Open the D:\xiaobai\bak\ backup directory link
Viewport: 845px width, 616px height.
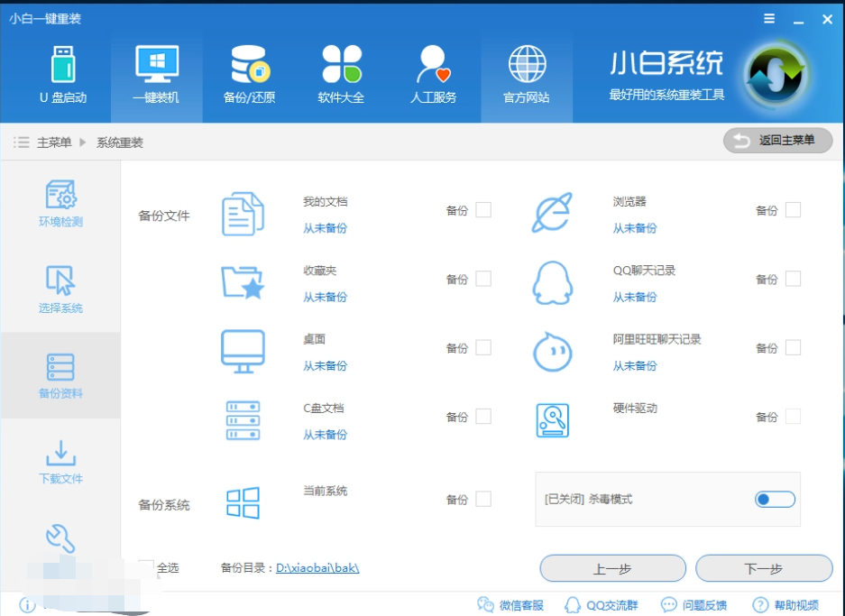coord(317,568)
